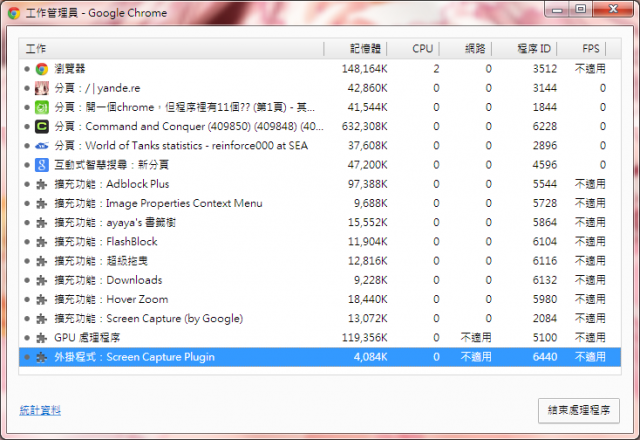Maximize the task manager window

coord(581,9)
